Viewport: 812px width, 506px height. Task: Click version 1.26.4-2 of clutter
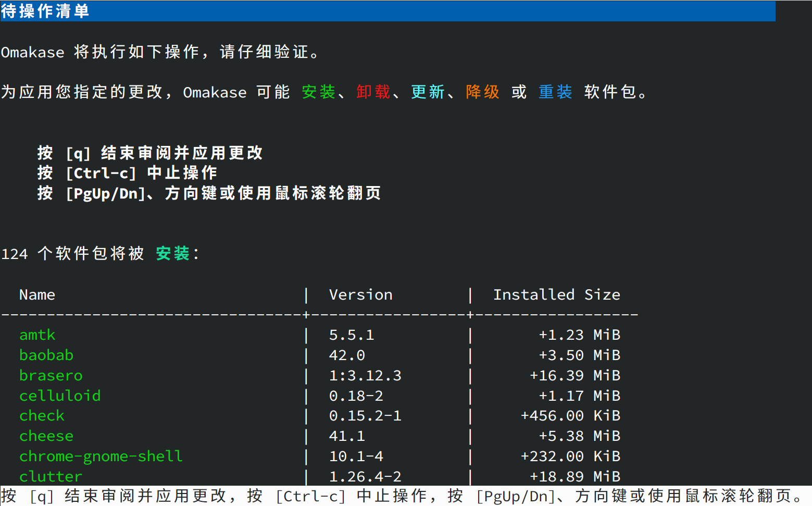coord(365,477)
